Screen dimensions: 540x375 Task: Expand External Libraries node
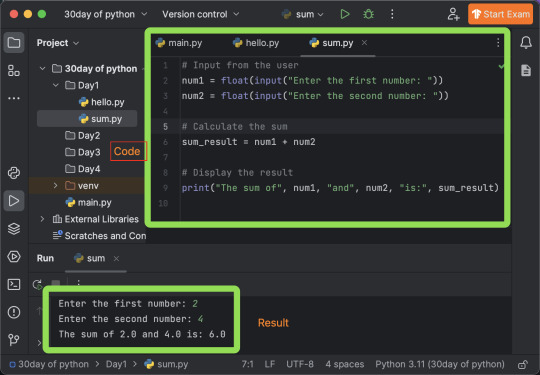click(42, 219)
